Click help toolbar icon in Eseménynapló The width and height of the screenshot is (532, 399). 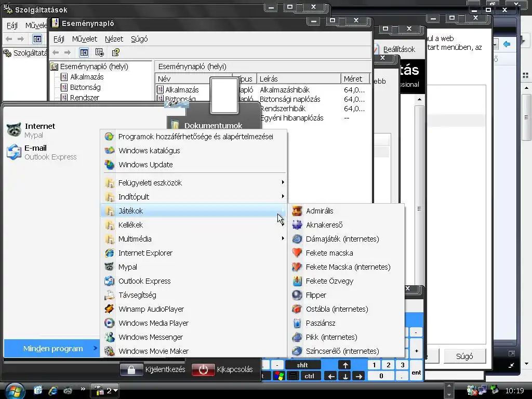(x=116, y=52)
